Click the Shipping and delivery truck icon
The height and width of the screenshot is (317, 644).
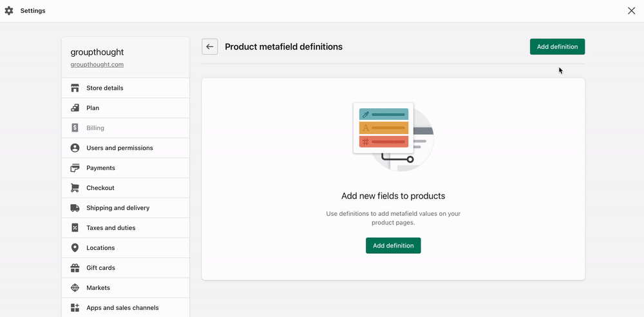pyautogui.click(x=75, y=208)
